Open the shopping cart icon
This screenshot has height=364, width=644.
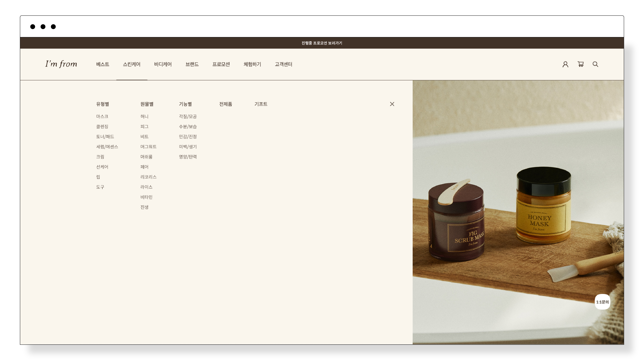(580, 64)
